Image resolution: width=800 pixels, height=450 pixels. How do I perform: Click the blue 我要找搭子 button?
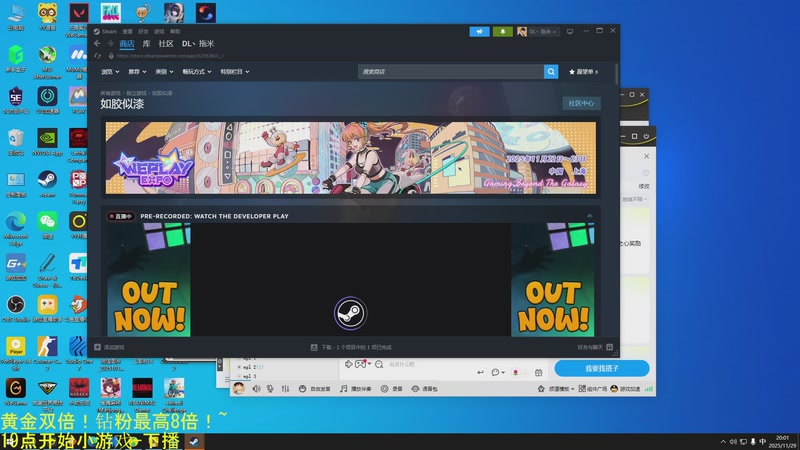coord(602,368)
